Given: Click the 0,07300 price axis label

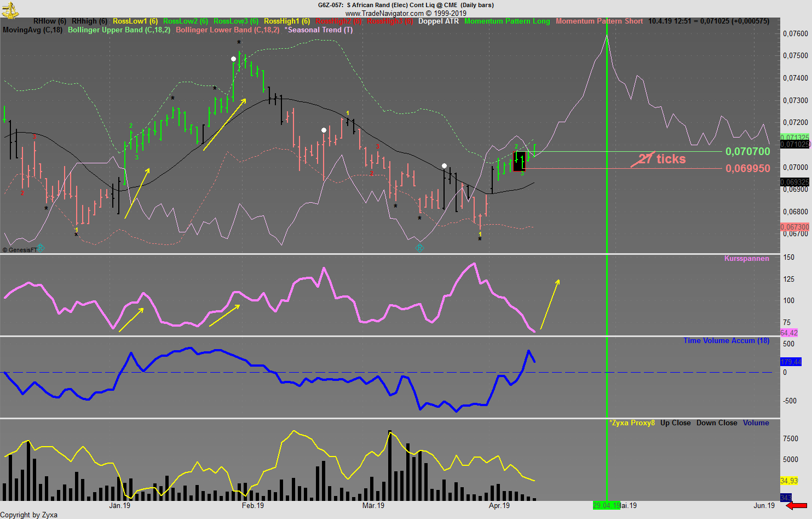Looking at the screenshot, I should pos(796,101).
